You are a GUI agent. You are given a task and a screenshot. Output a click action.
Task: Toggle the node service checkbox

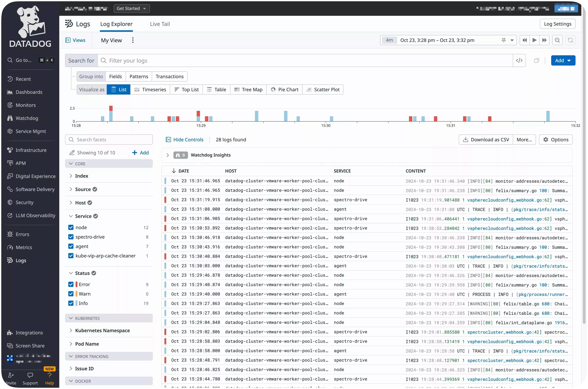click(x=71, y=227)
